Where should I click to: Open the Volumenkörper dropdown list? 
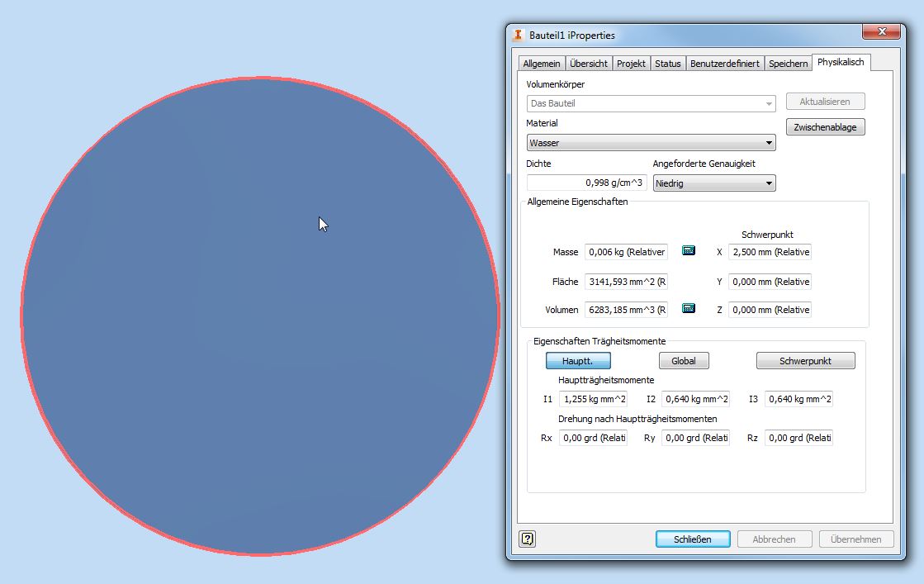pos(651,103)
